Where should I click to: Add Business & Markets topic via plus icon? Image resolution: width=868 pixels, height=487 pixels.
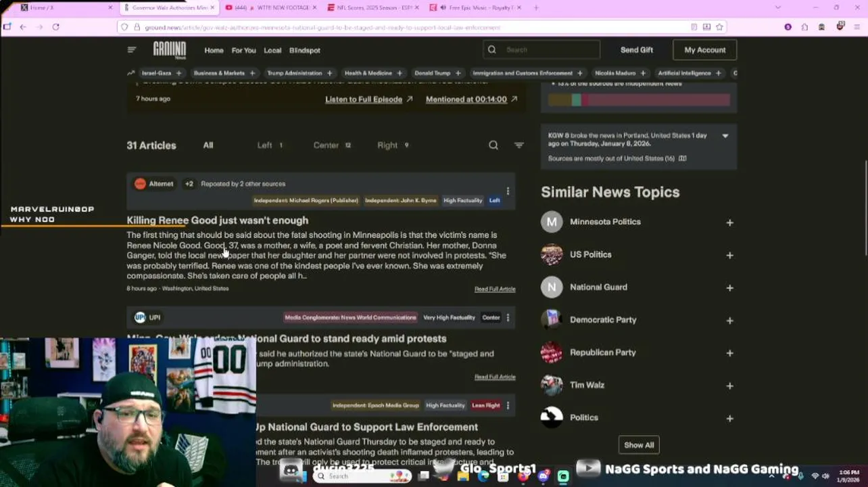(x=252, y=73)
